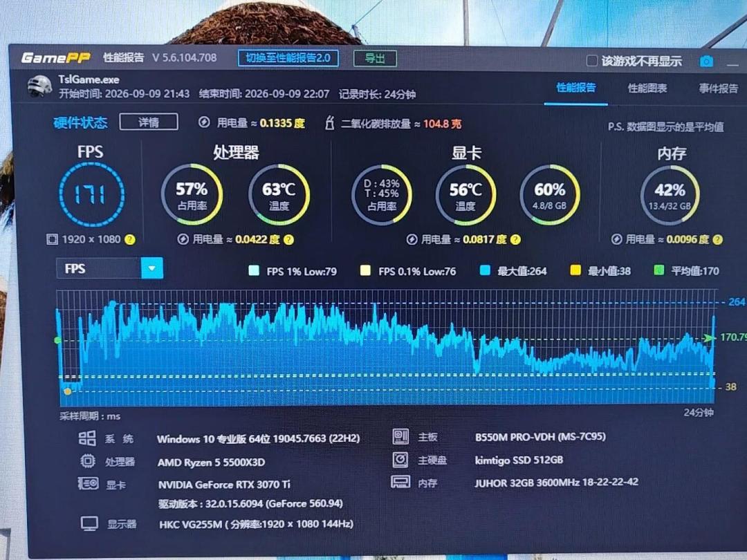Click the FPS 1% Low legend swatch
Image resolution: width=747 pixels, height=560 pixels.
254,271
